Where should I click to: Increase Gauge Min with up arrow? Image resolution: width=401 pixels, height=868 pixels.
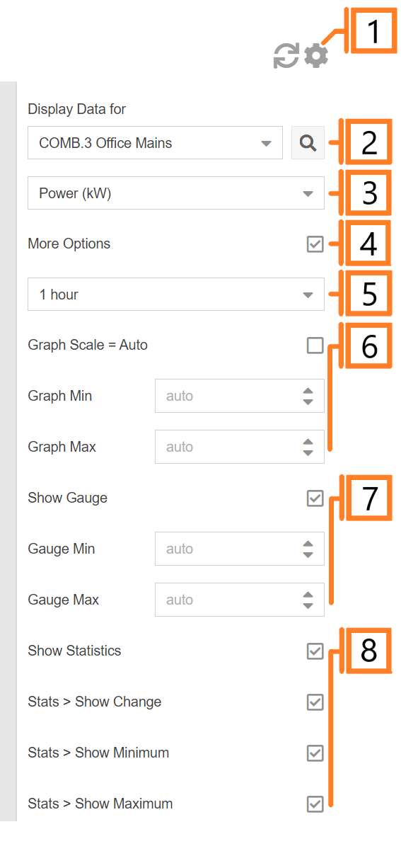point(308,543)
